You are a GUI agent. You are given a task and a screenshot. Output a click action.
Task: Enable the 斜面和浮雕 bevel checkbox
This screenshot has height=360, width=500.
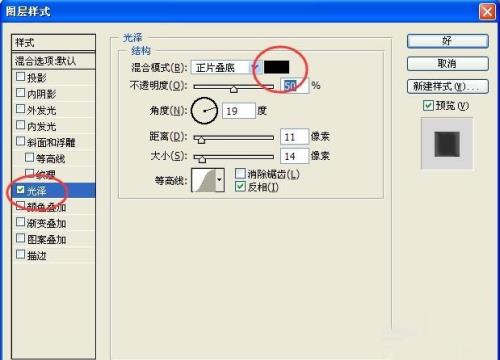(x=20, y=141)
